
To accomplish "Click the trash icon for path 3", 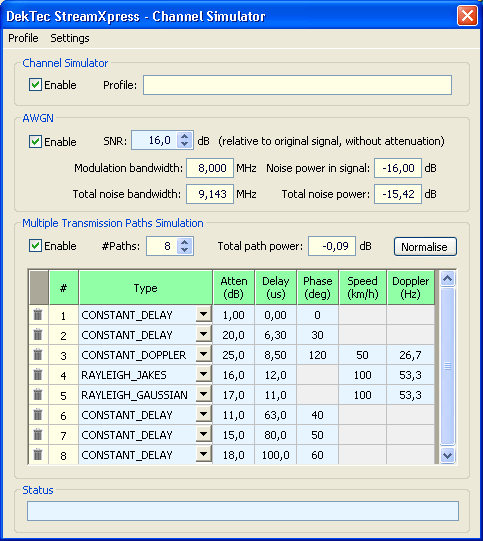I will (38, 354).
